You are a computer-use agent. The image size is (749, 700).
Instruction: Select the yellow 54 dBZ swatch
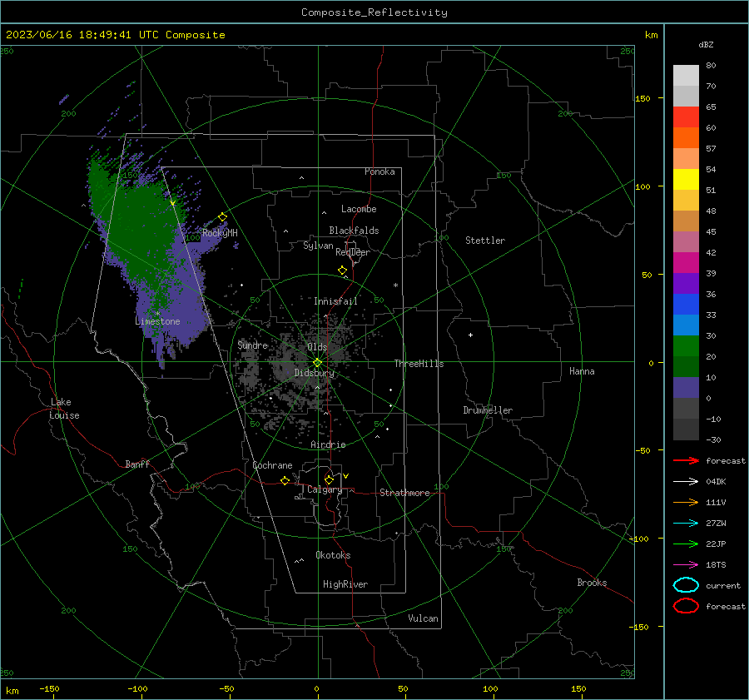686,179
